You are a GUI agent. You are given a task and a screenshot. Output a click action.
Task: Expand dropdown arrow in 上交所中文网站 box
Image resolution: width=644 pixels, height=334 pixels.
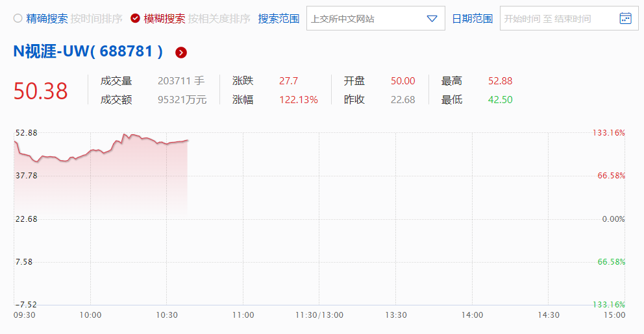[x=432, y=19]
